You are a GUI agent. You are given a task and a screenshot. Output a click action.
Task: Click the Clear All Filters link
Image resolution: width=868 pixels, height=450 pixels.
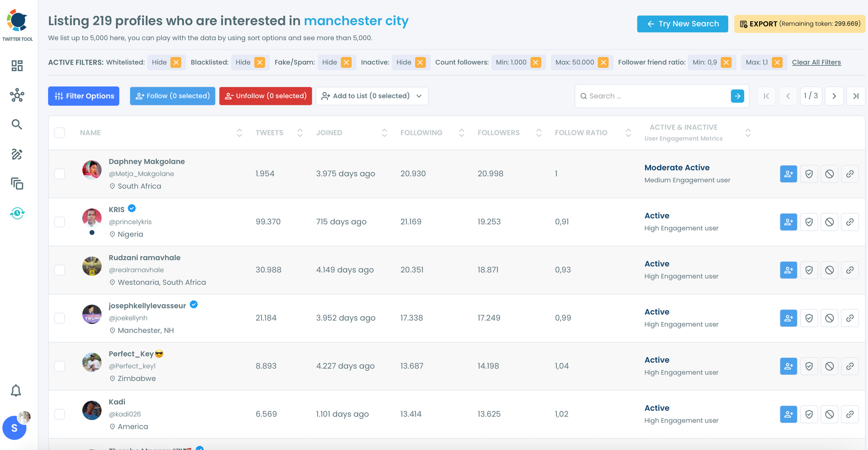816,62
